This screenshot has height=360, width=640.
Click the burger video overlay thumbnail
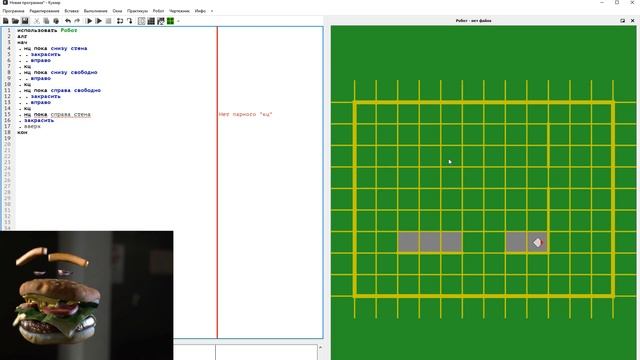click(87, 296)
